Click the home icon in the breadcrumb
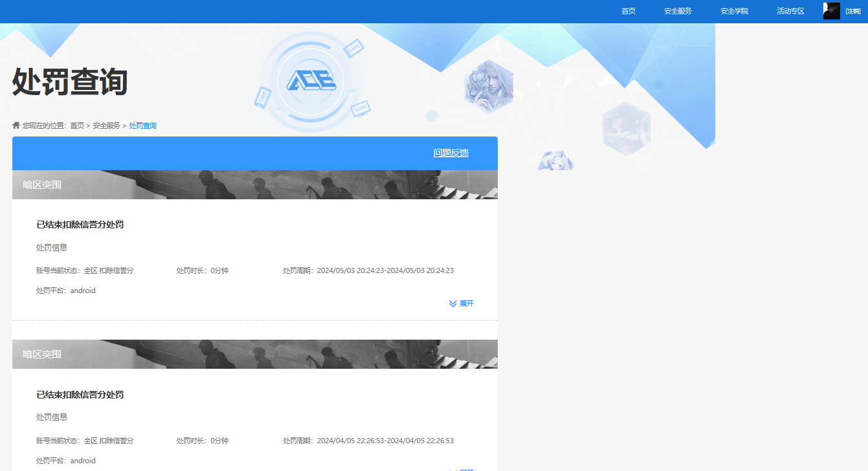Image resolution: width=868 pixels, height=471 pixels. point(16,126)
